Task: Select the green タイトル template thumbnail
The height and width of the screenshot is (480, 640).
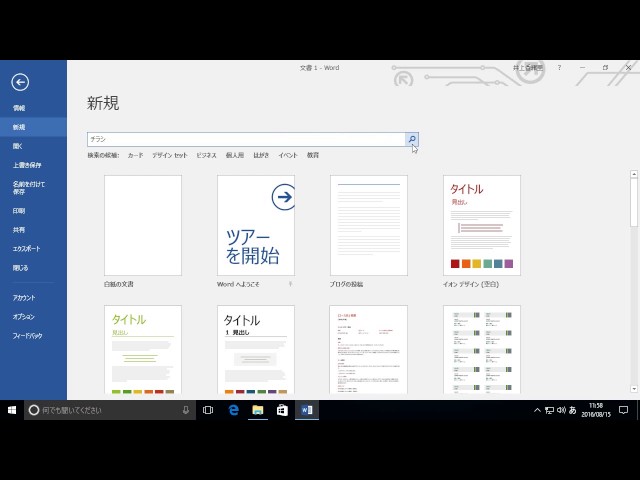Action: 143,349
